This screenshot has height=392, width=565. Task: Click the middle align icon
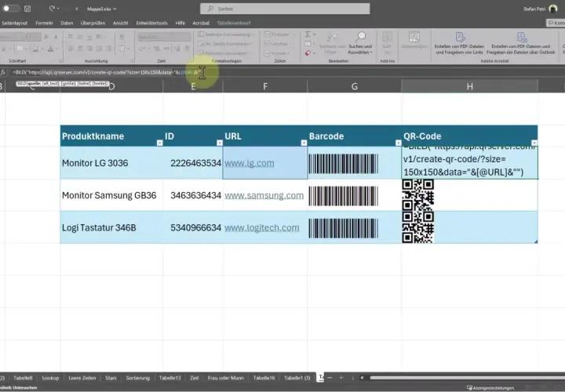(x=80, y=37)
